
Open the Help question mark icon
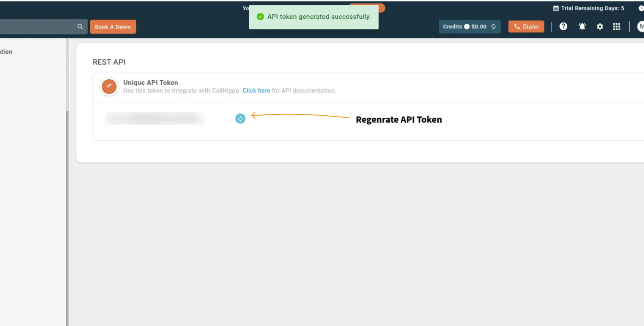coord(563,27)
